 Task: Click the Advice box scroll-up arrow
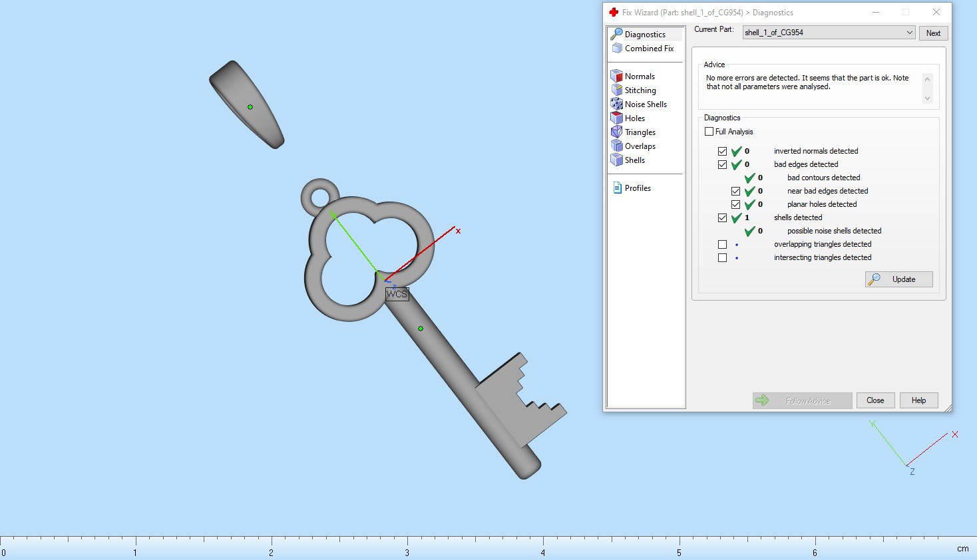point(927,78)
